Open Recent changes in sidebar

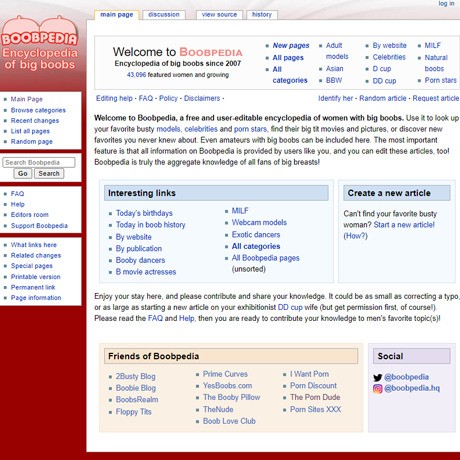tap(35, 121)
